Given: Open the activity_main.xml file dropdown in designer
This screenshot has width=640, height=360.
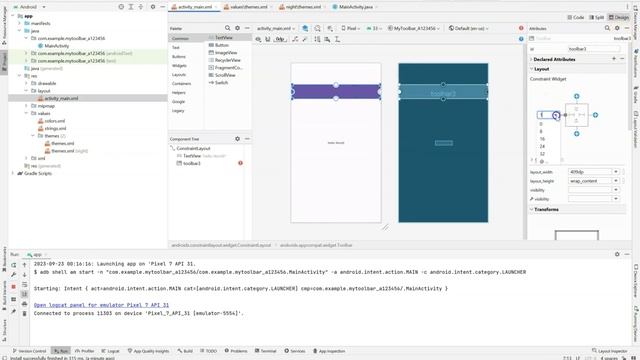Looking at the screenshot, I should pos(276,28).
